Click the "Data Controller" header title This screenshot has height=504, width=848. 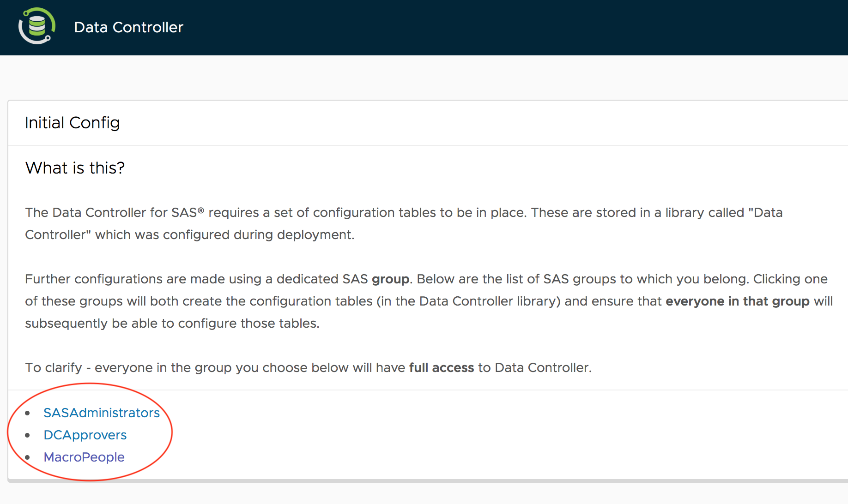tap(128, 27)
